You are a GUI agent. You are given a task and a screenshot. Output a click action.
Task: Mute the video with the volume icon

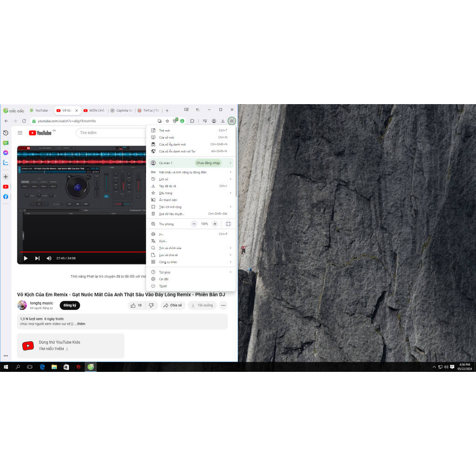pyautogui.click(x=48, y=258)
